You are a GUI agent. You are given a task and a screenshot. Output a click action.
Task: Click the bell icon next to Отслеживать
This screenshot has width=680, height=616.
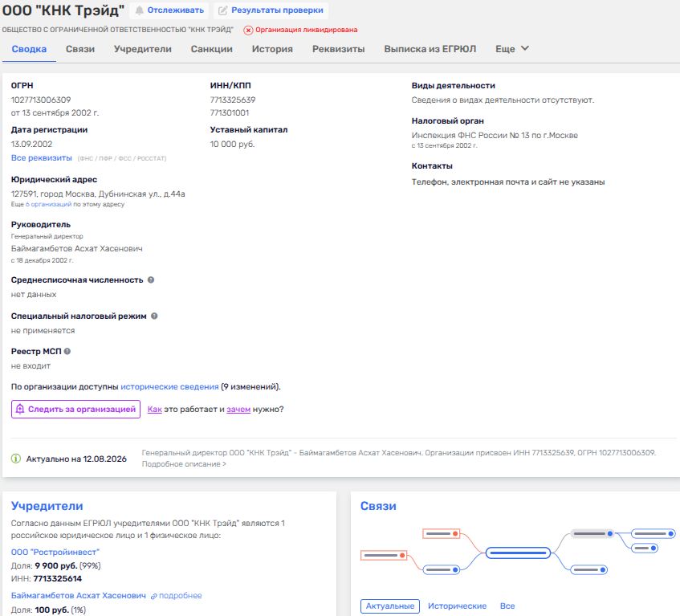[x=139, y=10]
